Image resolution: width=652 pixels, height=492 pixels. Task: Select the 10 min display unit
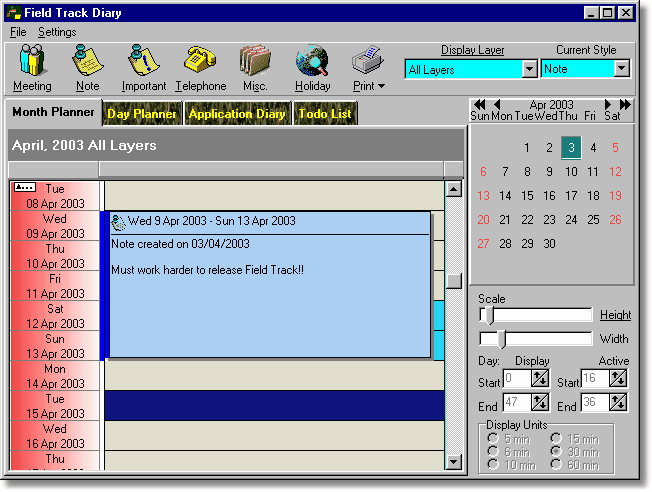point(493,464)
